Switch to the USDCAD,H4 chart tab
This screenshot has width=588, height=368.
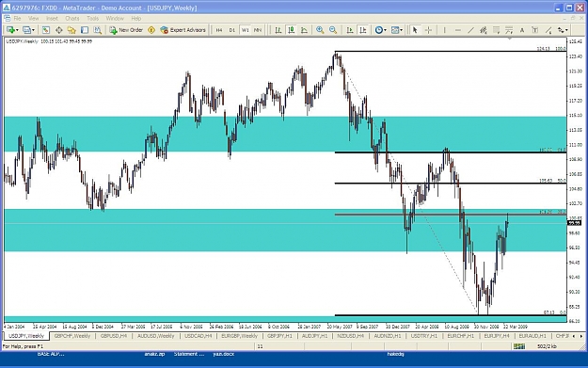tap(198, 336)
